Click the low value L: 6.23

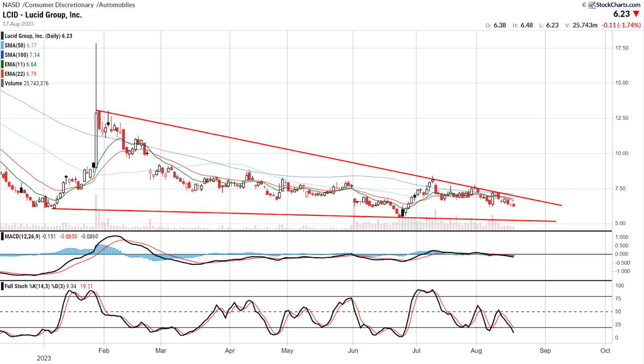point(549,25)
